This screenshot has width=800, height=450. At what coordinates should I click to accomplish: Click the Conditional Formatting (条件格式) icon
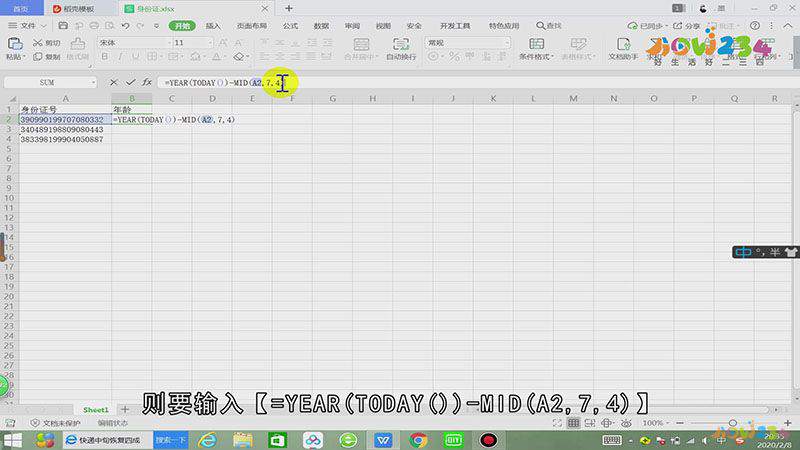536,44
